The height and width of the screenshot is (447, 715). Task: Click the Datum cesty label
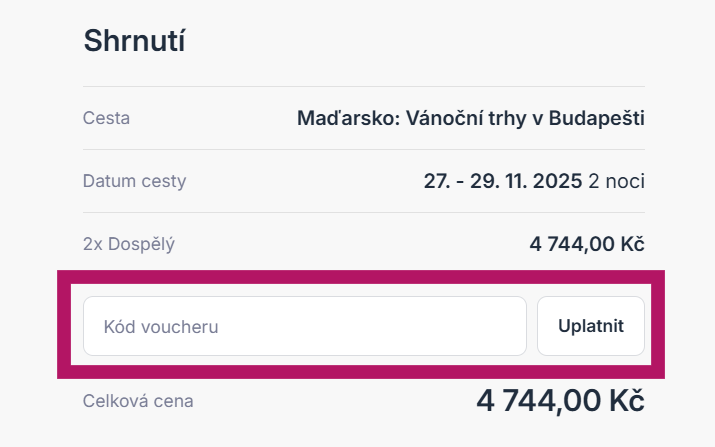click(x=134, y=181)
